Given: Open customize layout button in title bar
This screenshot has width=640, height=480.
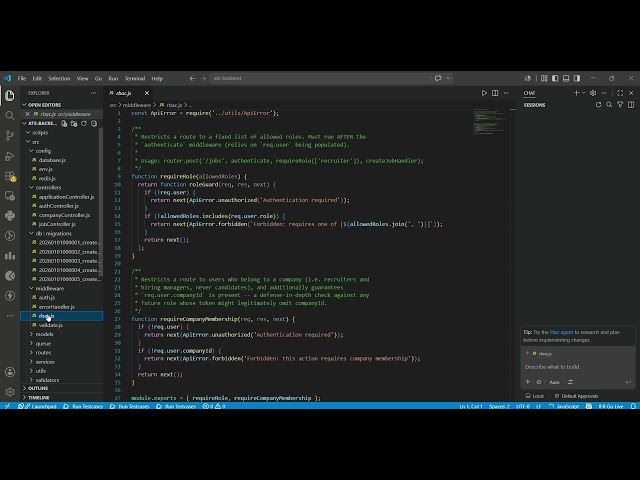Looking at the screenshot, I should coord(544,78).
